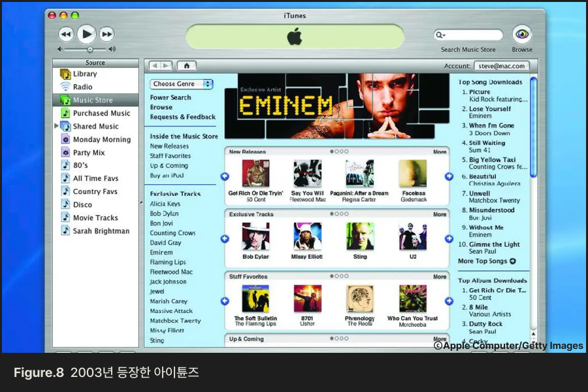
Task: Select Radio in the Source list
Action: pos(82,87)
